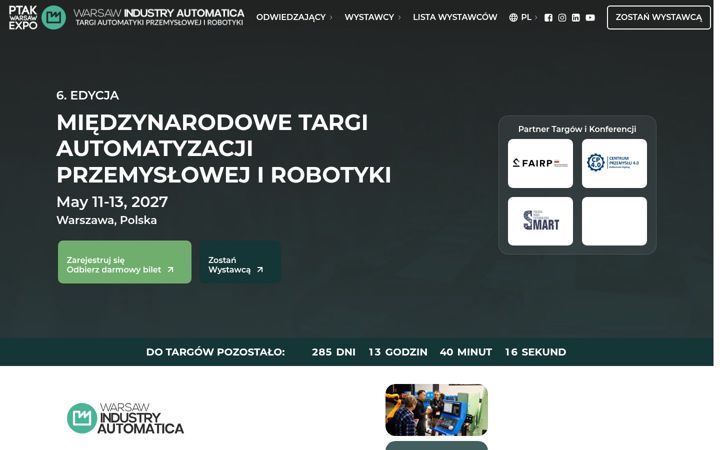Click the SEKUND countdown value
Viewport: 720px width, 450px height.
point(535,352)
